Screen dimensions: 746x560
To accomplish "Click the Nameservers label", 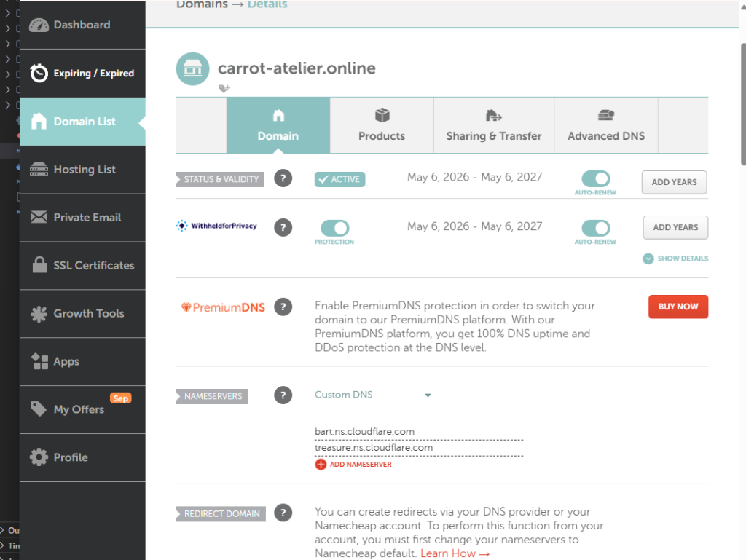I will click(x=212, y=396).
